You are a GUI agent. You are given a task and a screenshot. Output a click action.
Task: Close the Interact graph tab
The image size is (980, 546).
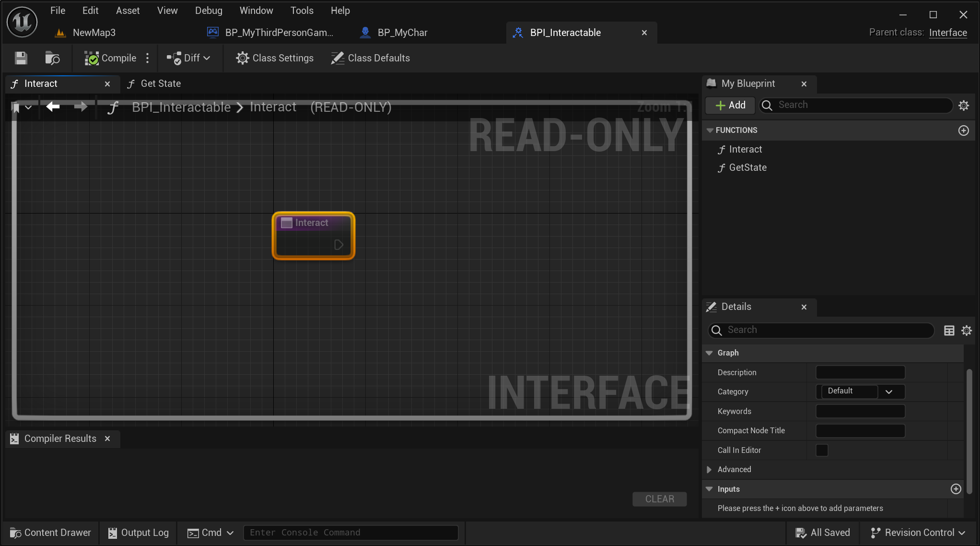pyautogui.click(x=107, y=84)
